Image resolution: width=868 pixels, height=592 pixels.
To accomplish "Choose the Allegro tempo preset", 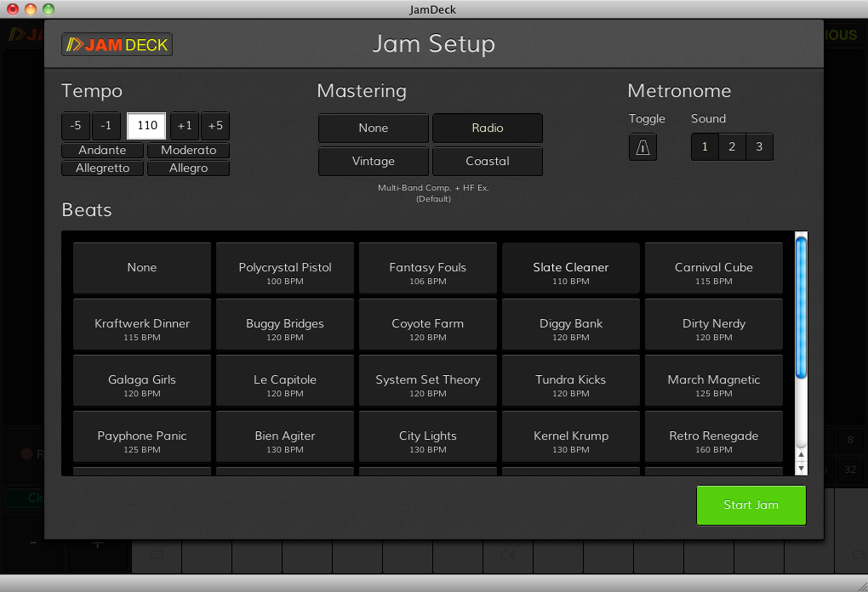I will tap(188, 168).
